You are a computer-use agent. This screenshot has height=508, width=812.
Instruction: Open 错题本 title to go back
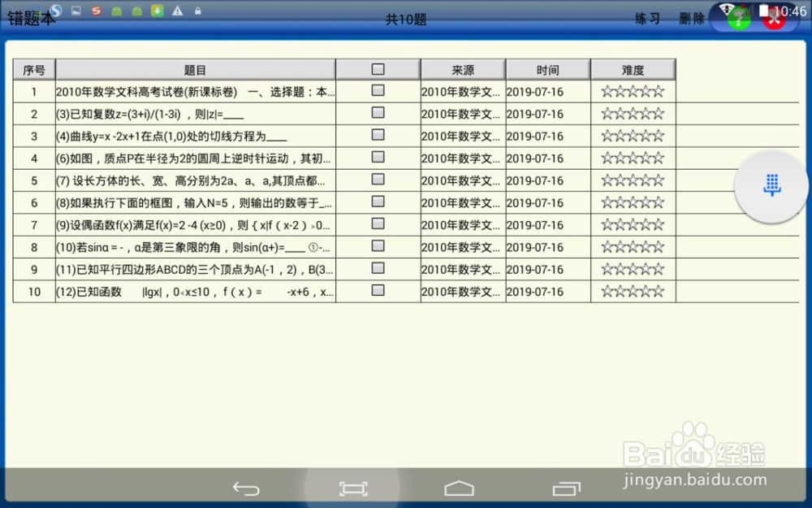[x=28, y=20]
